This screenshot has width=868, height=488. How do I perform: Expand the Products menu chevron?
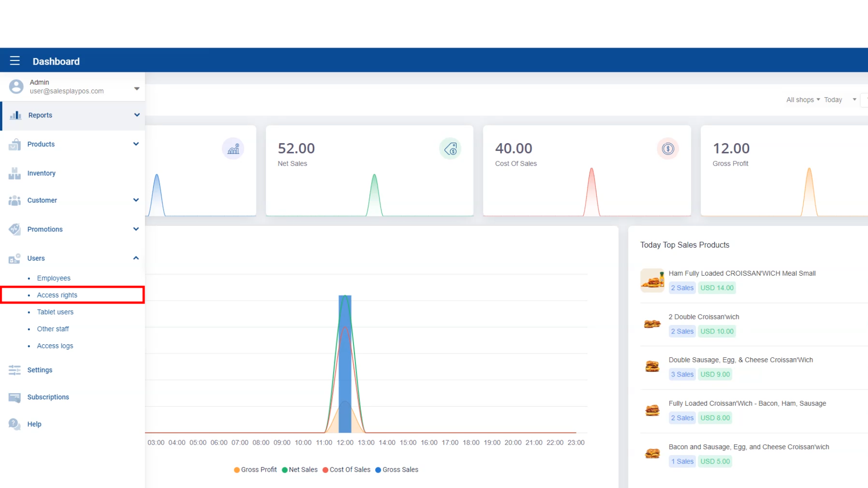click(136, 144)
